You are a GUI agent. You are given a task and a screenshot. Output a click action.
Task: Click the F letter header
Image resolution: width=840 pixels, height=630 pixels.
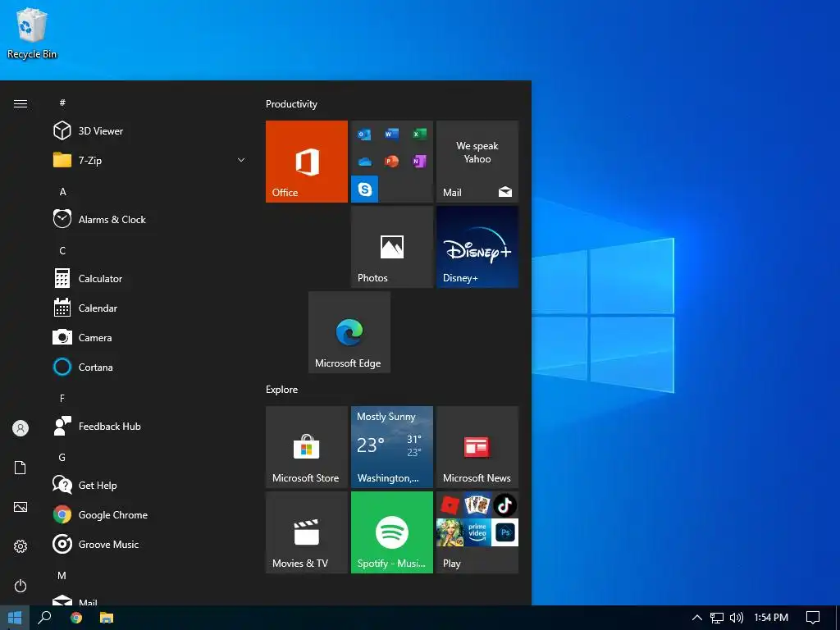62,398
